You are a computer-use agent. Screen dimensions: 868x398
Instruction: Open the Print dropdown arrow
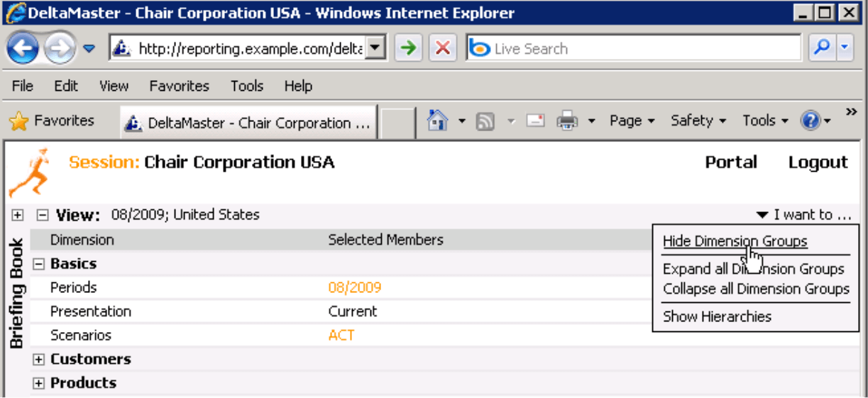point(592,121)
